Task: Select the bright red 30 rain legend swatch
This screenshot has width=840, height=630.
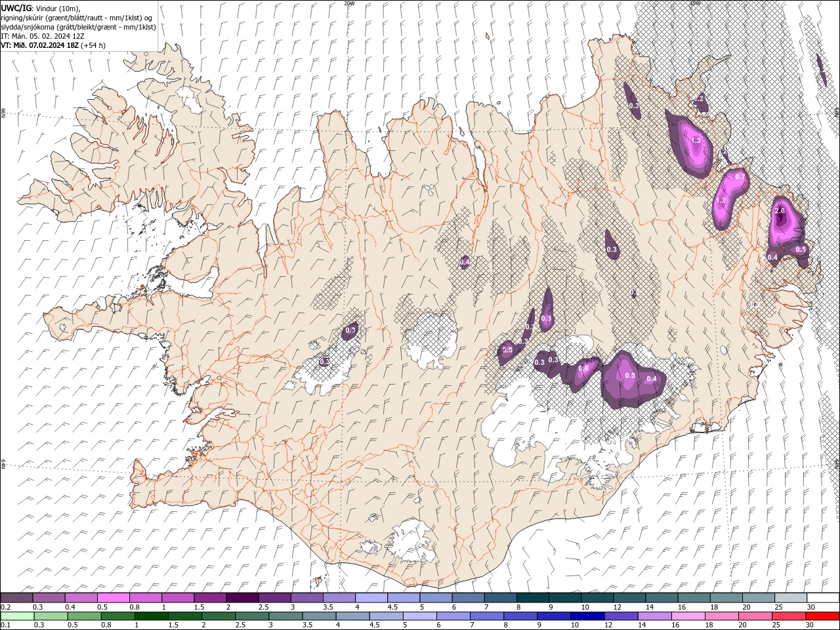Action: tap(822, 616)
